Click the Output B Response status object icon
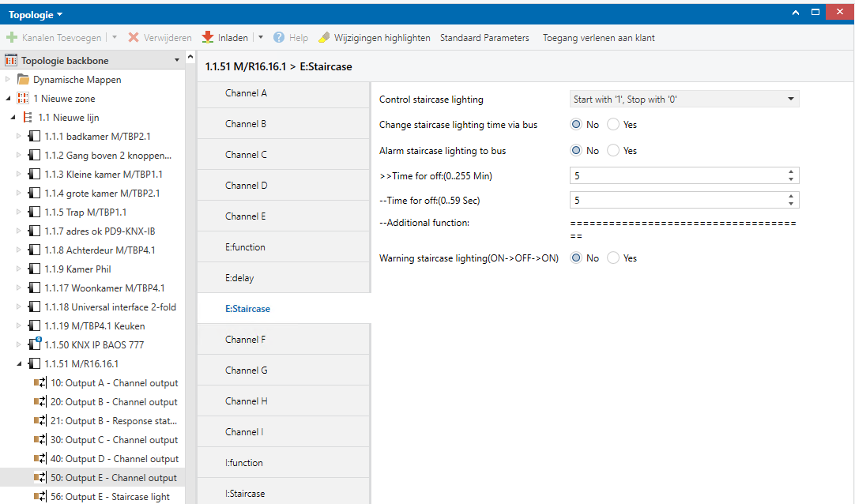This screenshot has height=504, width=855. point(40,421)
